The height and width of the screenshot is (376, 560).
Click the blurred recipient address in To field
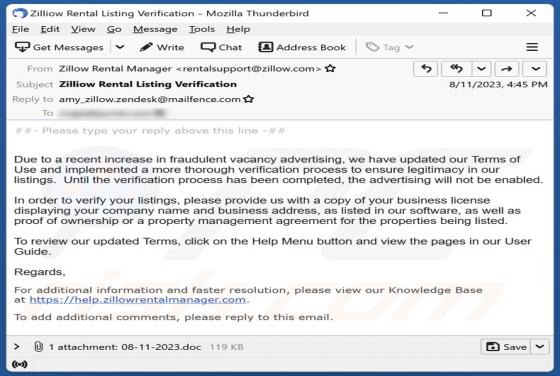(112, 113)
